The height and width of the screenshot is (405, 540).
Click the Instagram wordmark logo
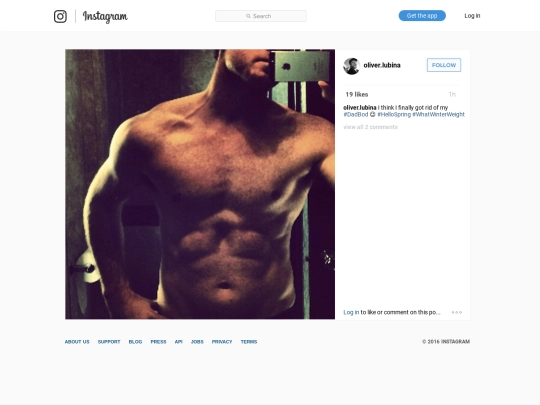(x=105, y=17)
